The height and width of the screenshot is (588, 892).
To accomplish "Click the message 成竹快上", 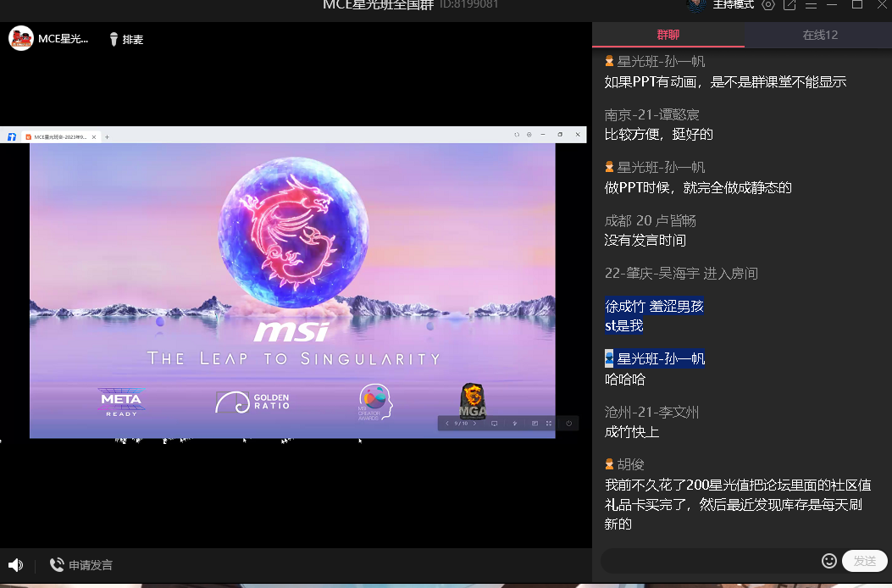I will click(x=632, y=431).
